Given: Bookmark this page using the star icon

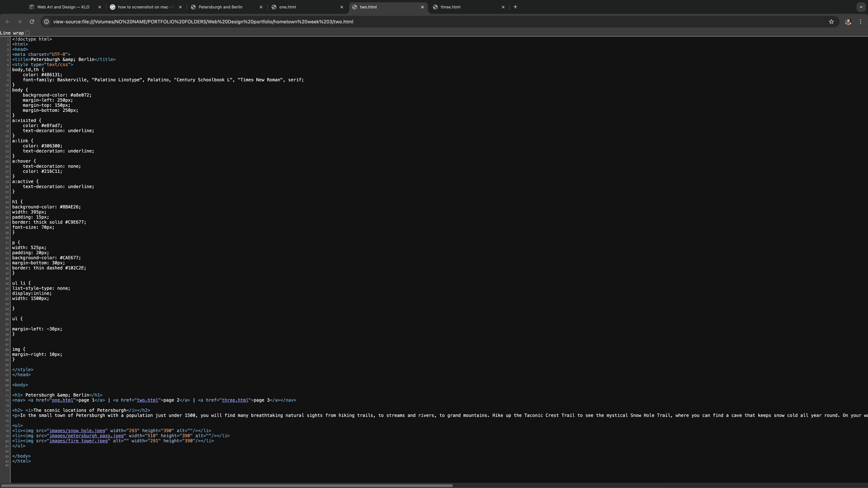Looking at the screenshot, I should tap(831, 22).
